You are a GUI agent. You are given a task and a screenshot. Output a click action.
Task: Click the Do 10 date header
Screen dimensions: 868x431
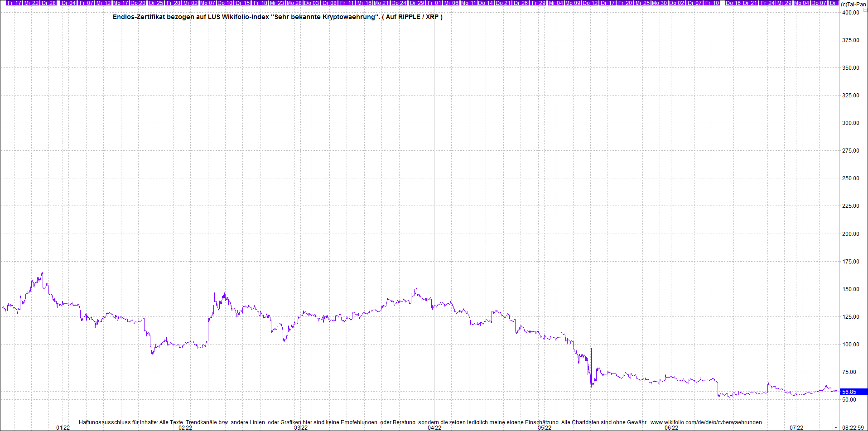pos(225,3)
